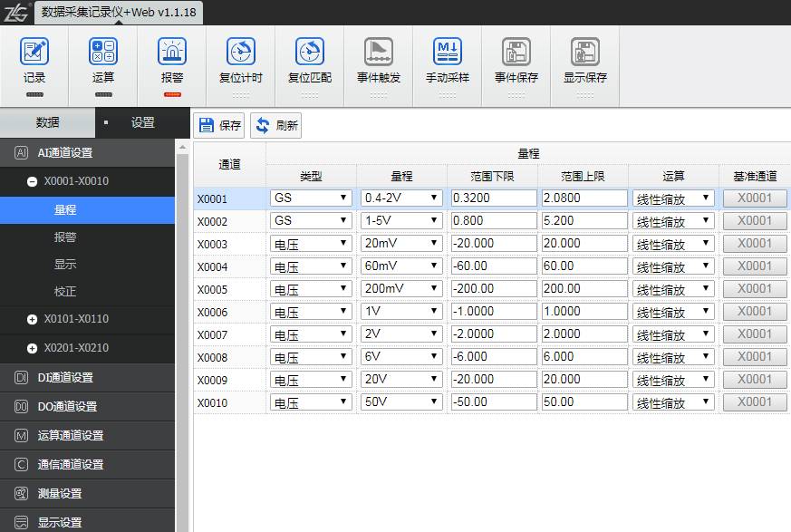Expand the X0101-X0110 channel group
This screenshot has width=791, height=532.
(33, 319)
